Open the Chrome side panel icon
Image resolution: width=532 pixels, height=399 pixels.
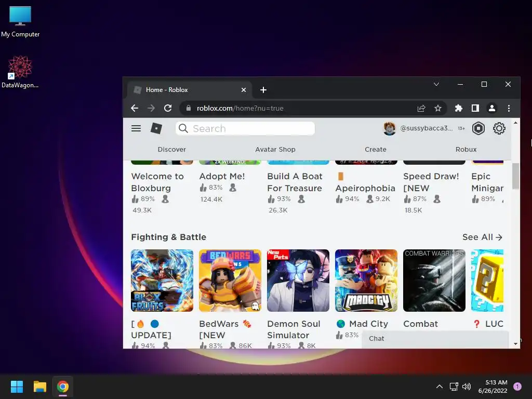(x=475, y=108)
